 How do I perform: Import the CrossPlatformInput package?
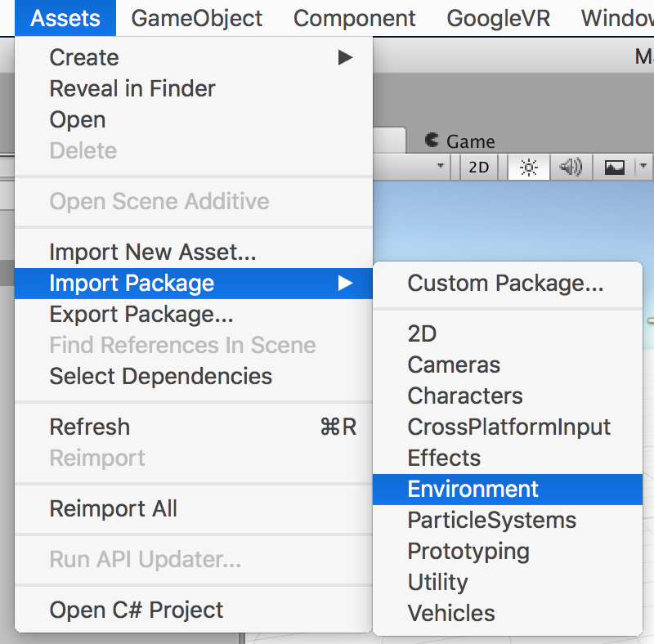(508, 427)
